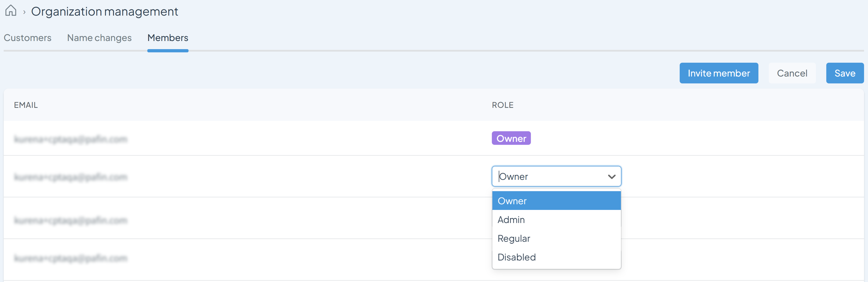Click the first member's blurred email

[x=71, y=139]
